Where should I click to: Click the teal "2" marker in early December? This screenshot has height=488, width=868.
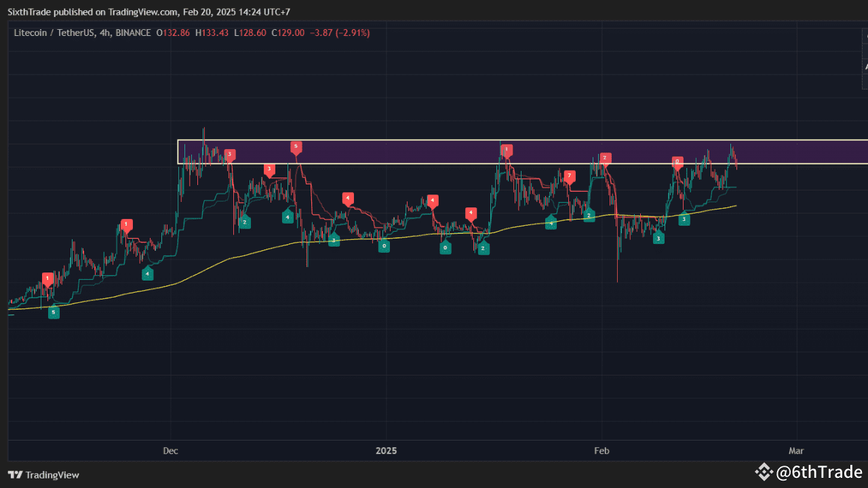pos(243,222)
